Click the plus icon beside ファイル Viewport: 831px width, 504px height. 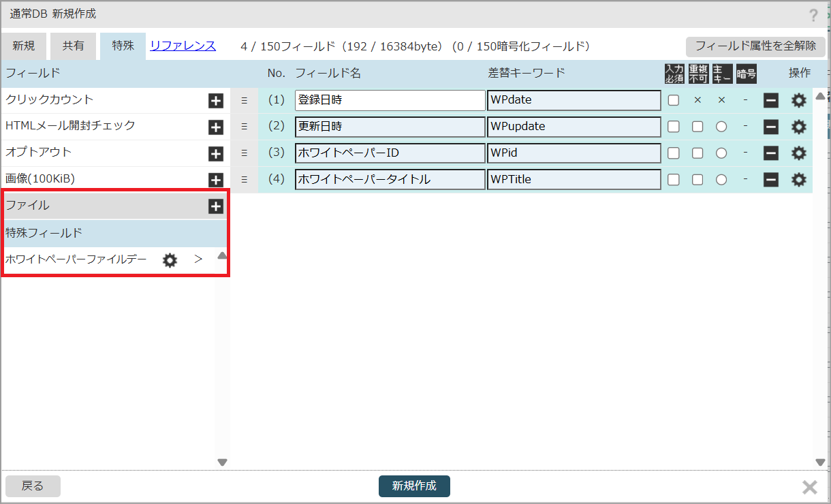coord(215,206)
